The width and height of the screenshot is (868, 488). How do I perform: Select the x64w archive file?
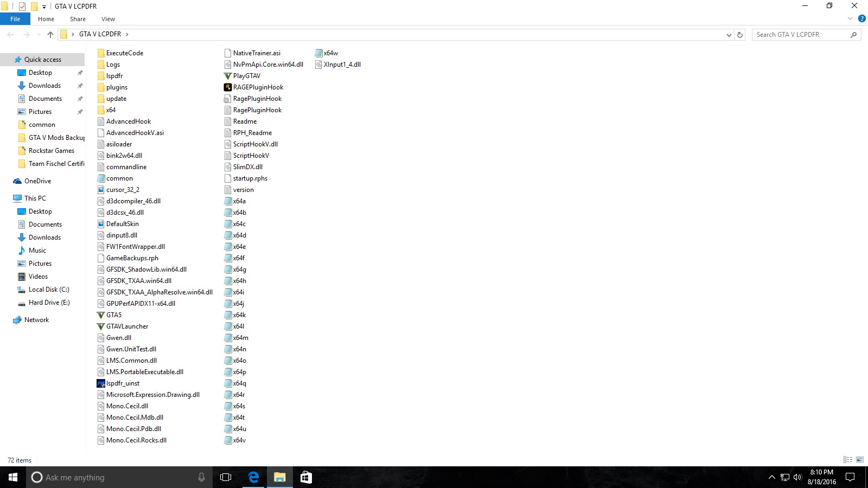(x=327, y=53)
